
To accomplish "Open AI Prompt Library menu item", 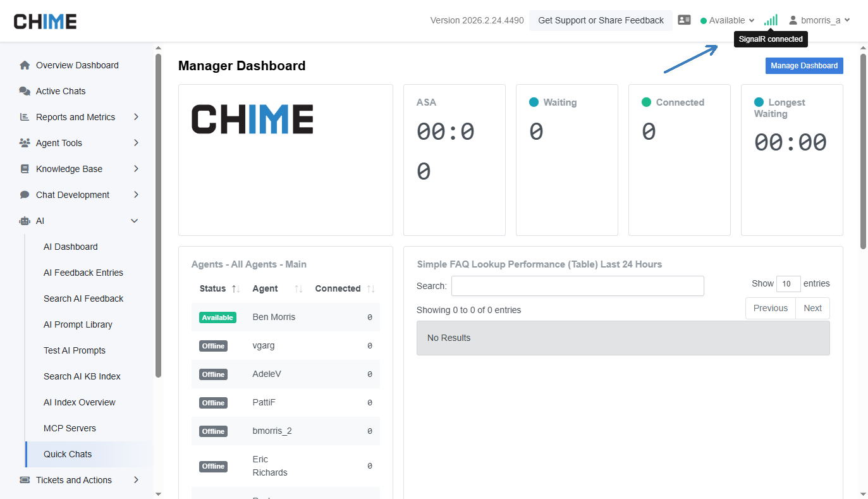I will click(x=78, y=324).
